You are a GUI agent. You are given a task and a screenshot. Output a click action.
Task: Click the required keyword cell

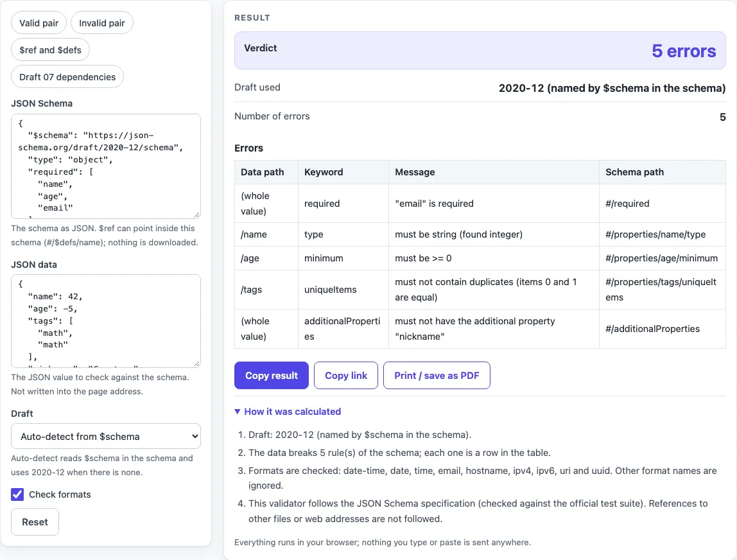point(343,203)
